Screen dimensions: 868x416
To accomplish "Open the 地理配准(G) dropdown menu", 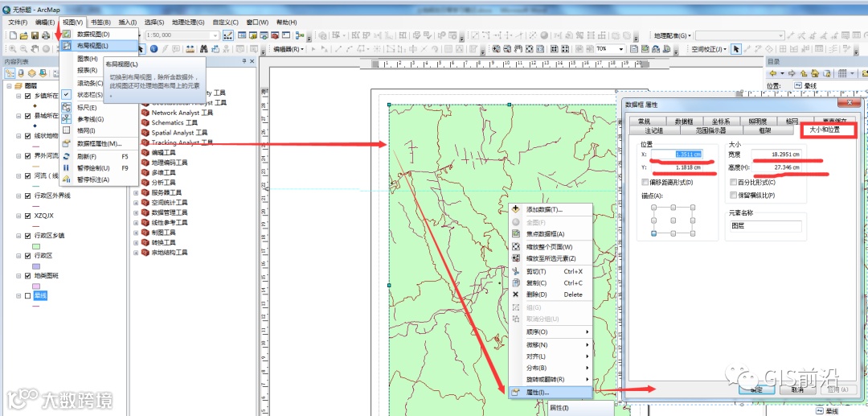I will click(673, 36).
